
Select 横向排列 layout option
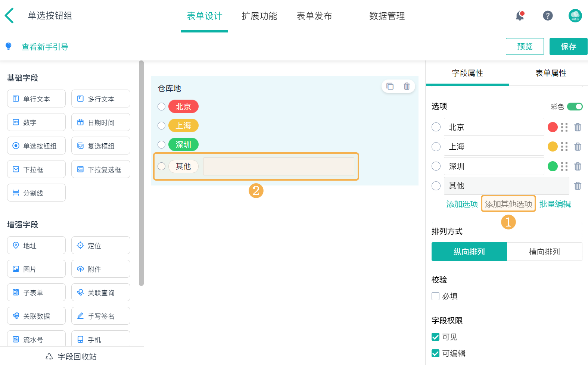click(x=544, y=252)
